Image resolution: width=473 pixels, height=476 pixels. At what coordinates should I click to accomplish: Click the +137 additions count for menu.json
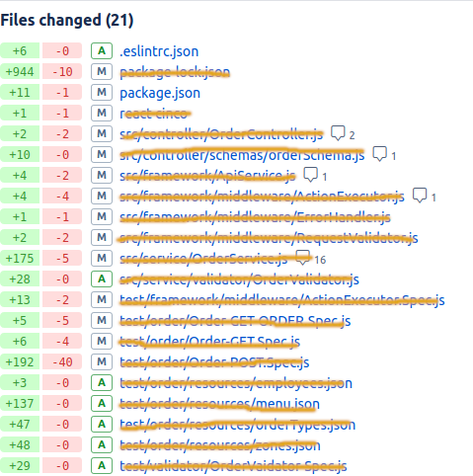pyautogui.click(x=20, y=404)
